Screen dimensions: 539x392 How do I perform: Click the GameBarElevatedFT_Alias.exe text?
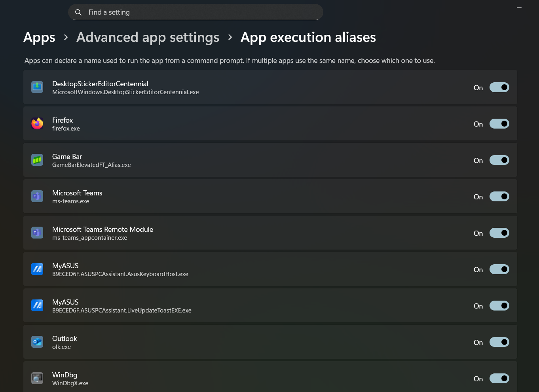pyautogui.click(x=91, y=165)
